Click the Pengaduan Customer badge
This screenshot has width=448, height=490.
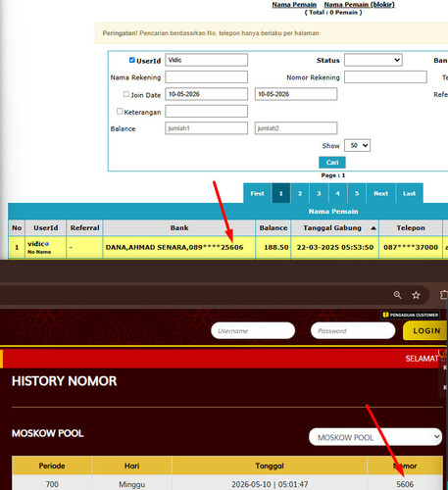[x=410, y=315]
